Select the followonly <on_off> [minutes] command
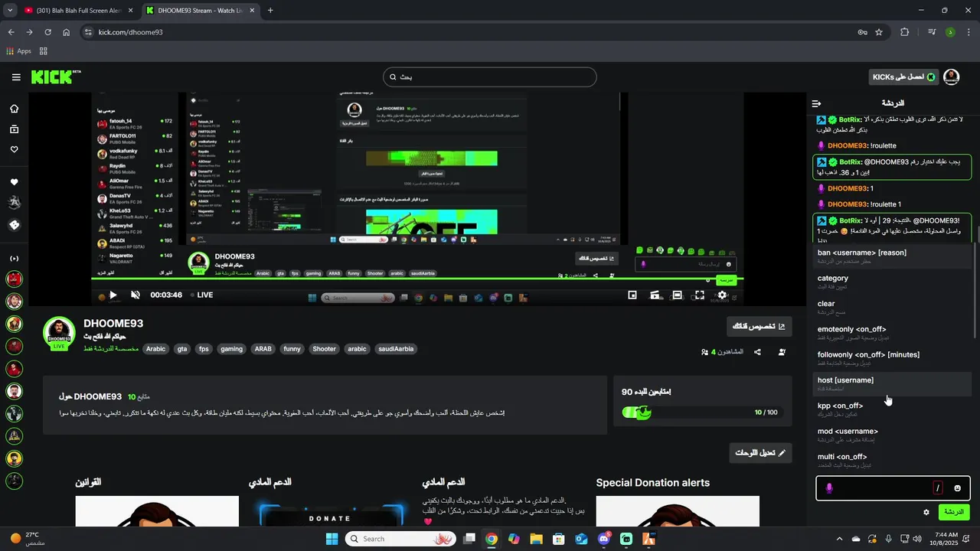This screenshot has width=980, height=551. coord(891,358)
